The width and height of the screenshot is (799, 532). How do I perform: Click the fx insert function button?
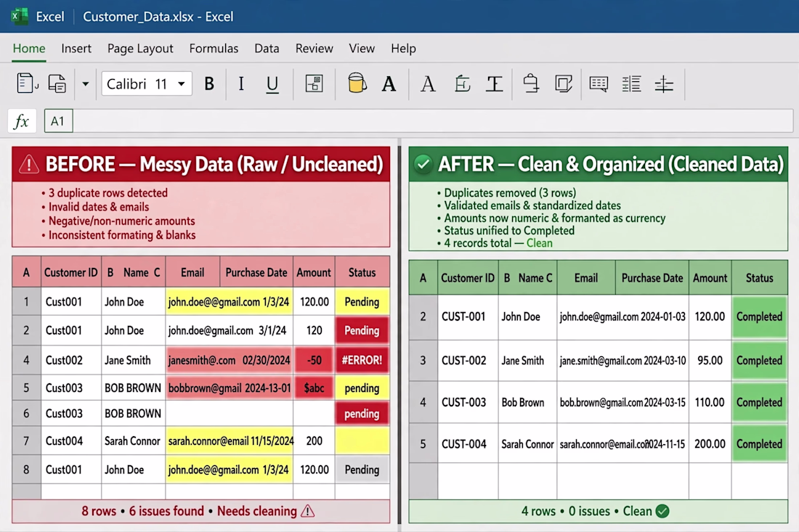tap(22, 121)
